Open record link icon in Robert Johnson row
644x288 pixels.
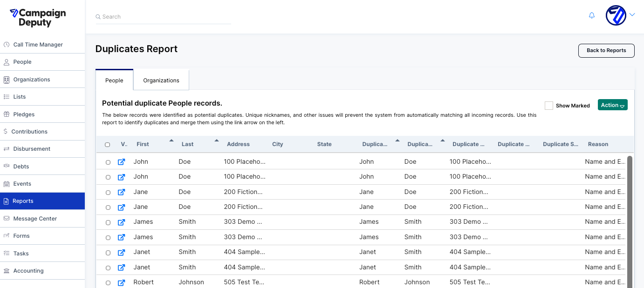pyautogui.click(x=121, y=282)
